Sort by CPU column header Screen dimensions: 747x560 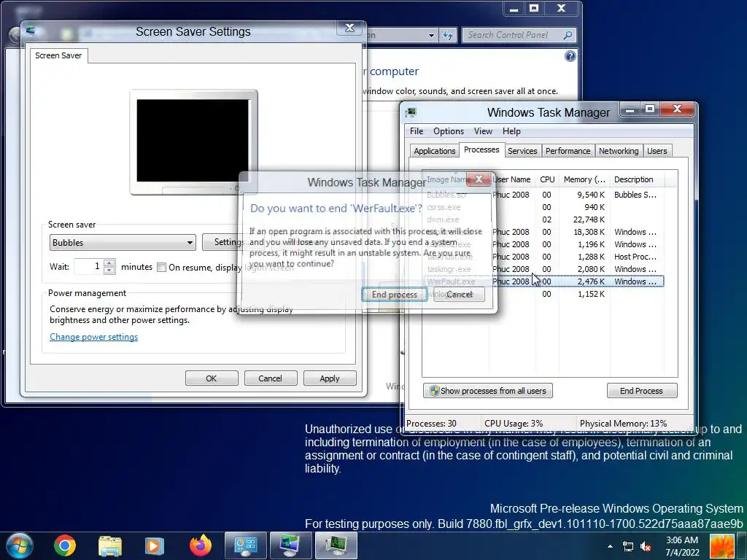click(547, 179)
